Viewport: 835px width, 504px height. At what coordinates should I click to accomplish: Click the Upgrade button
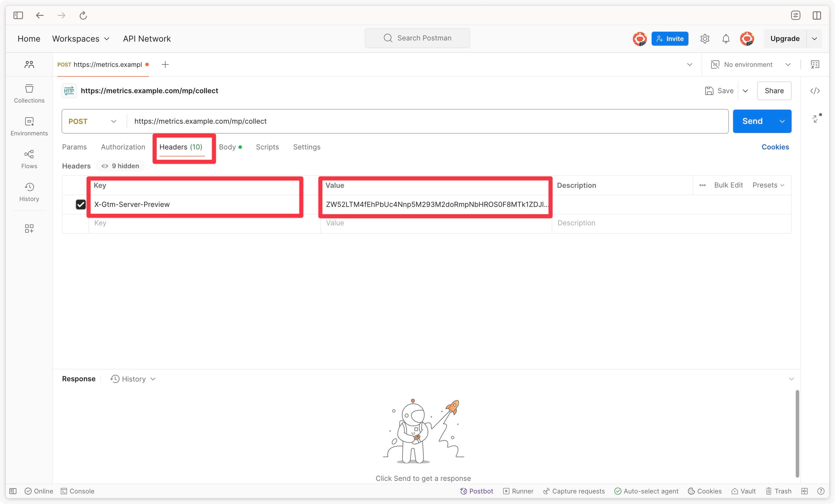785,39
